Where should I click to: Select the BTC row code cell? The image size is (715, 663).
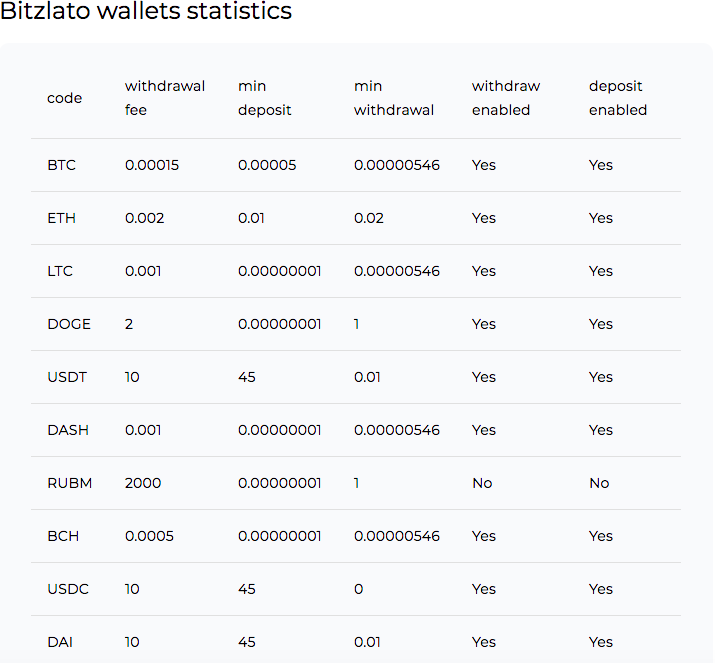click(62, 165)
